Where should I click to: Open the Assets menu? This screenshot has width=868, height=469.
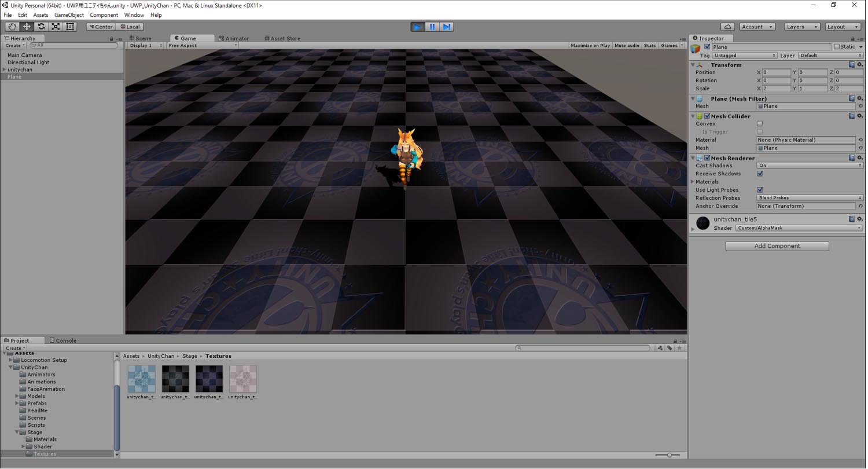click(x=41, y=15)
